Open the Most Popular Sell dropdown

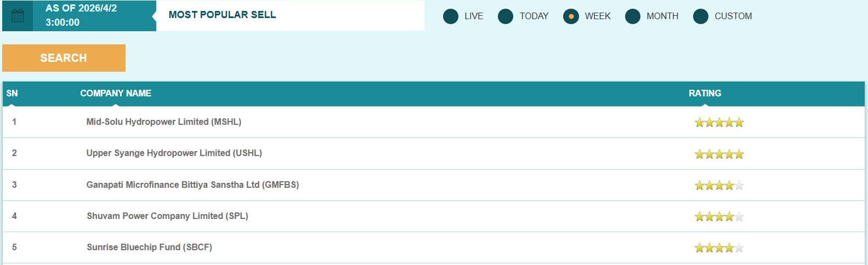click(290, 15)
